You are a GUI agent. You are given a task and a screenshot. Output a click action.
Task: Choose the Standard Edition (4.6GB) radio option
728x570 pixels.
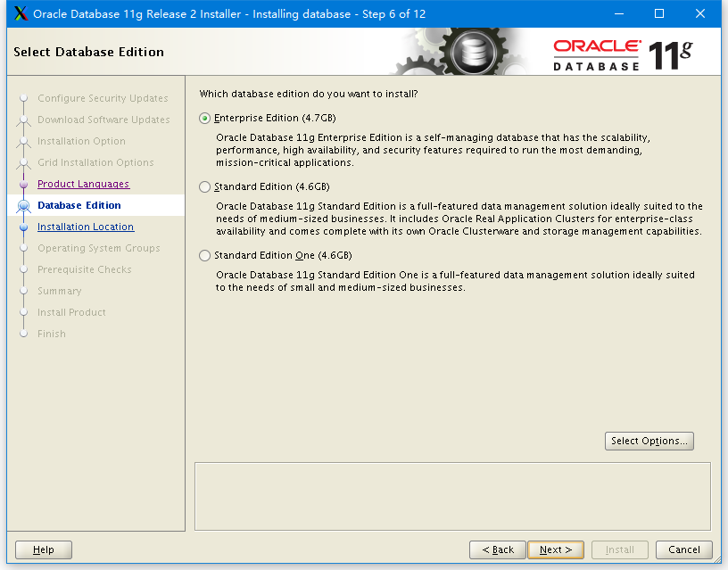(205, 187)
